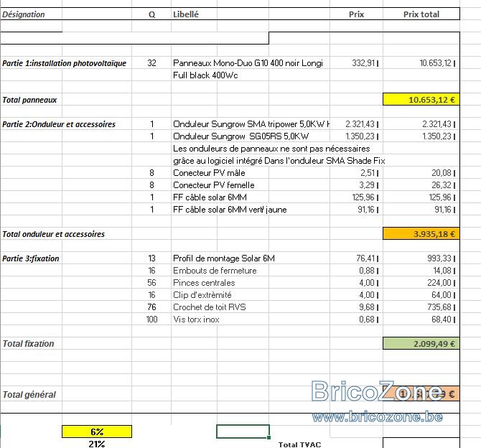The width and height of the screenshot is (481, 448).
Task: Select the yellow 6% cell
Action: 97,431
